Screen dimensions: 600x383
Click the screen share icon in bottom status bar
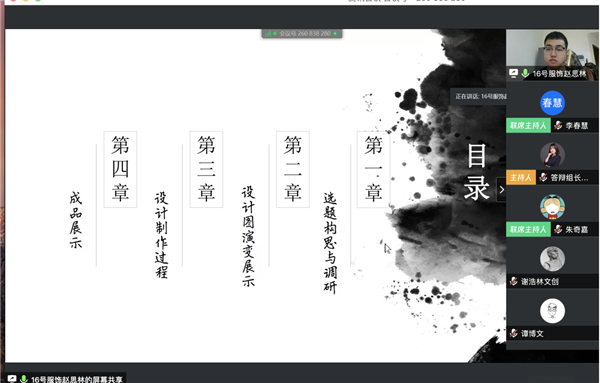pos(12,379)
